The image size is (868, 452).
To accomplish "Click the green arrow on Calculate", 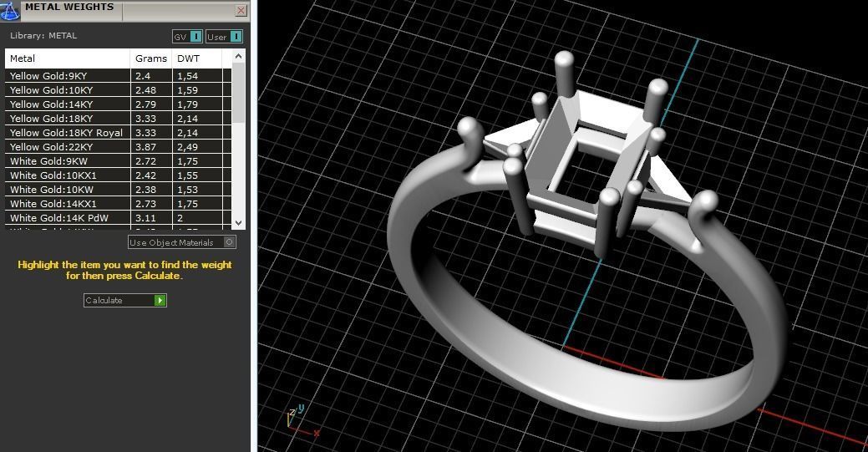I will pyautogui.click(x=160, y=300).
